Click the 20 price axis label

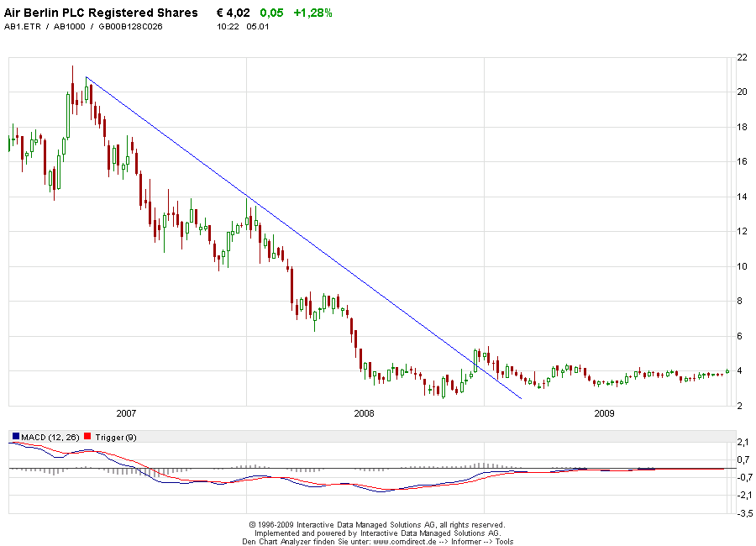point(742,92)
